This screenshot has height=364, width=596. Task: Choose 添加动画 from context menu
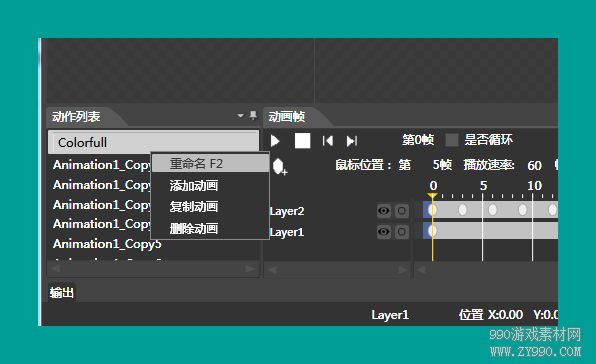(x=210, y=186)
